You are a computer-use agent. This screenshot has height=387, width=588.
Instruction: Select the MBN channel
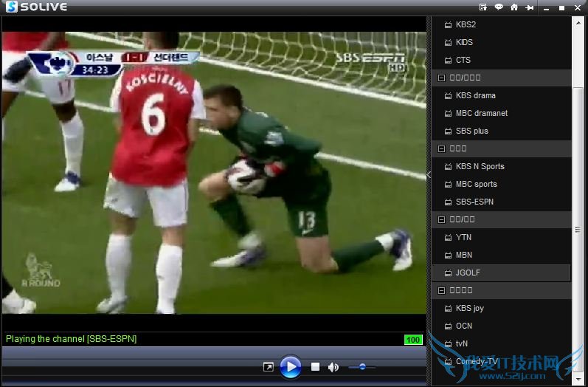(501, 255)
